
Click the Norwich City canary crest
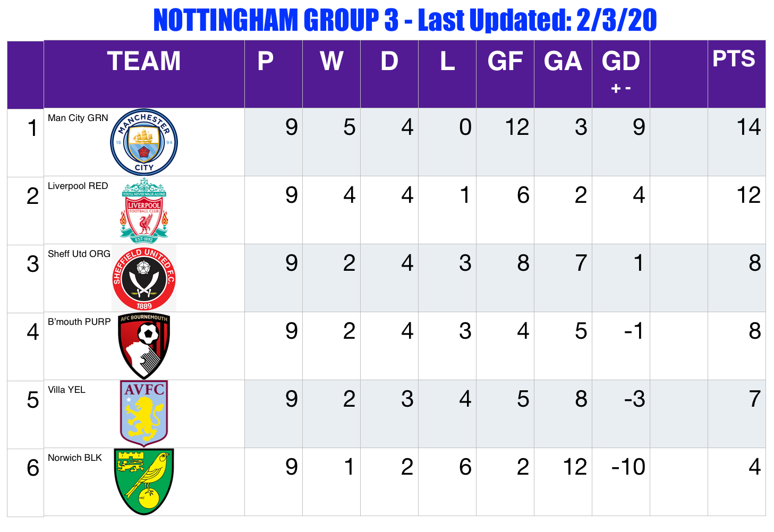tap(144, 482)
